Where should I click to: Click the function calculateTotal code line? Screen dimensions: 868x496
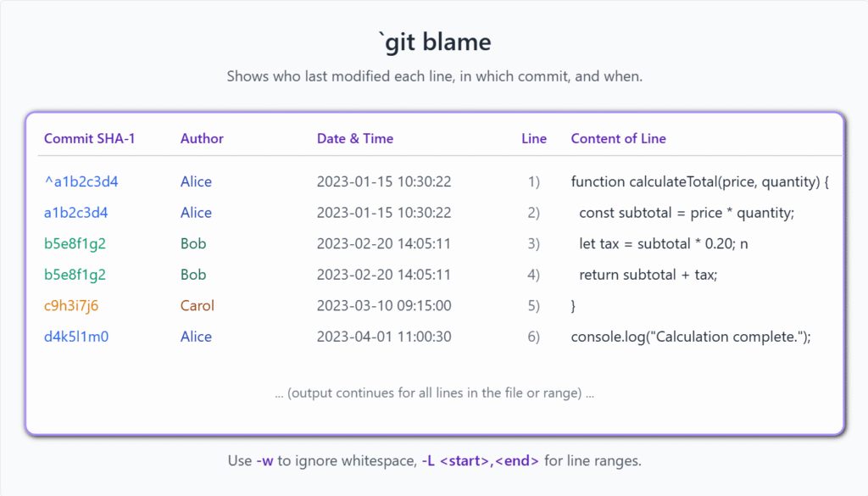point(699,181)
